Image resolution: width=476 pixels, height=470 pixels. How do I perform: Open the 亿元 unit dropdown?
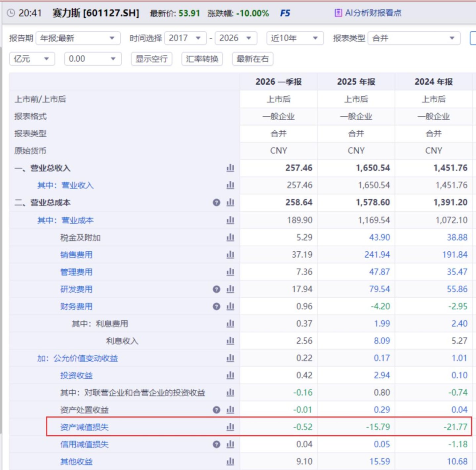click(x=32, y=59)
